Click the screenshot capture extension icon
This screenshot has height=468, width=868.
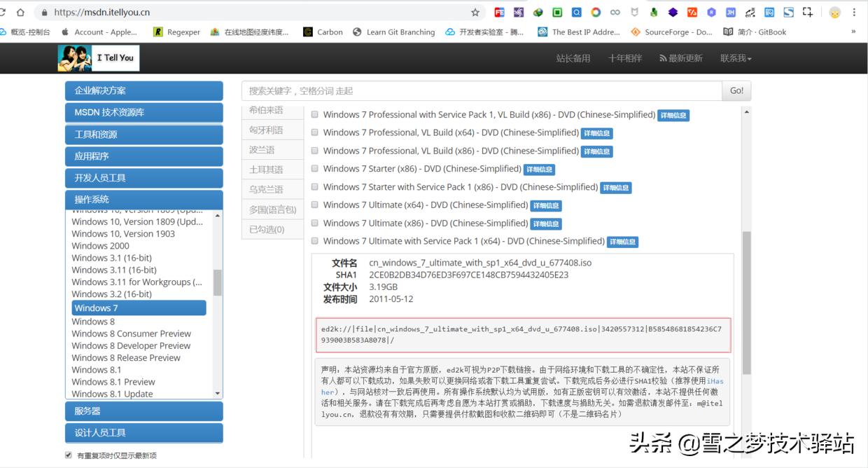806,12
